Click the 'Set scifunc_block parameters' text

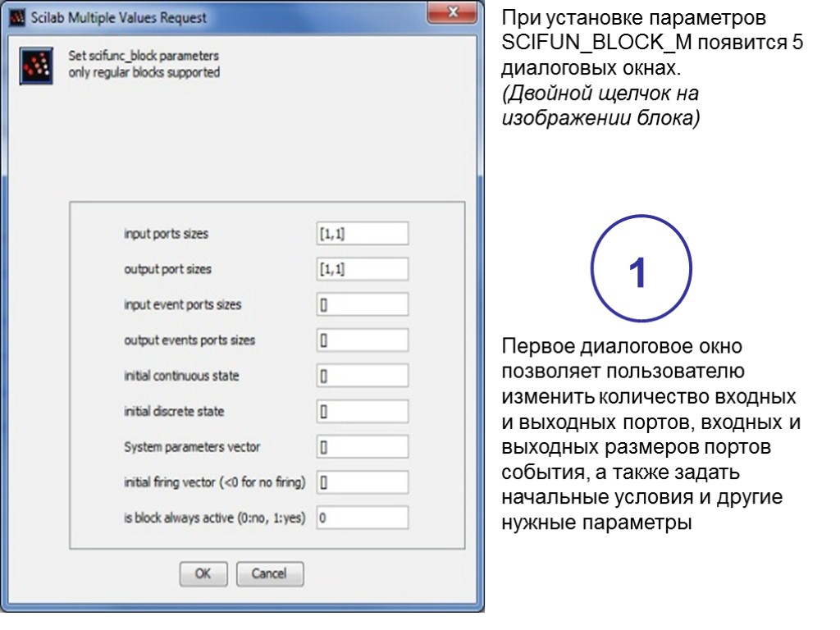click(x=144, y=56)
